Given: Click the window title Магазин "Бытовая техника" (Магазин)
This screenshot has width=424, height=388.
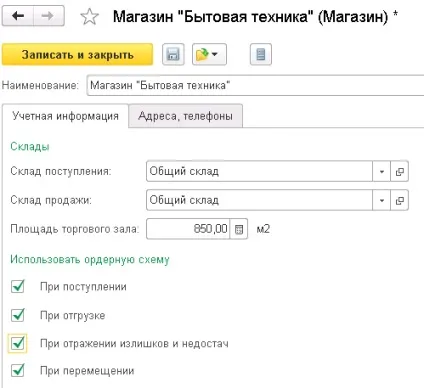Looking at the screenshot, I should [251, 16].
